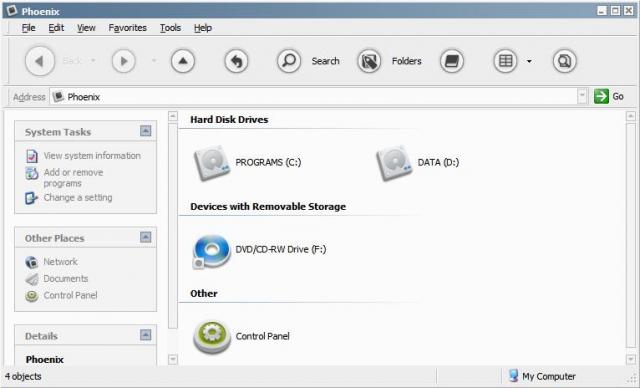This screenshot has width=640, height=388.
Task: Click the last toolbar icon with magnifier
Action: pyautogui.click(x=564, y=61)
